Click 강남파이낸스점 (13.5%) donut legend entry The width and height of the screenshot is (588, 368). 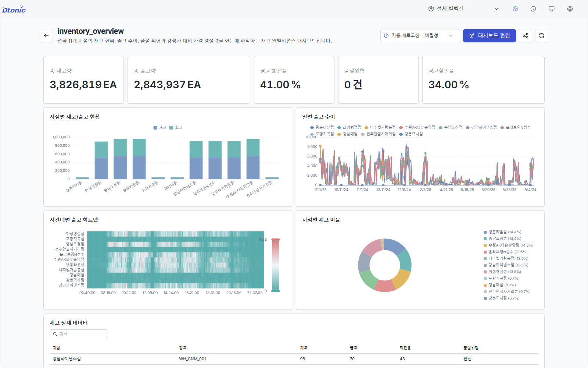point(506,265)
